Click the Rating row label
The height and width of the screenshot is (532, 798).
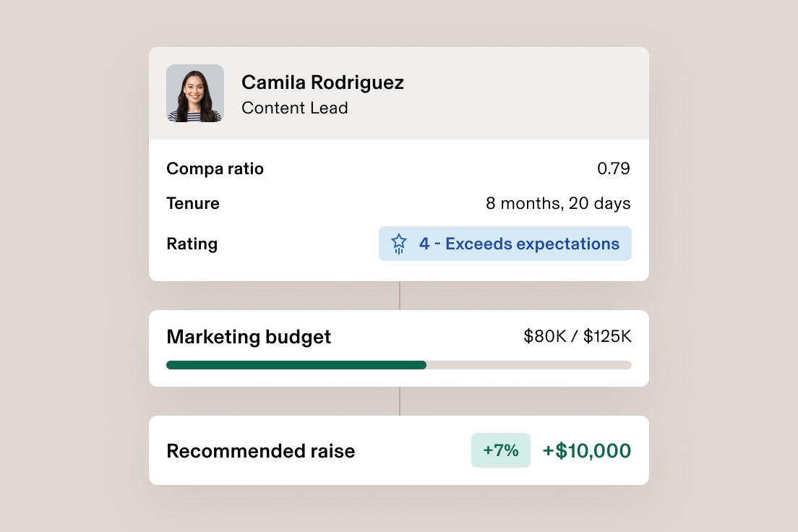coord(192,244)
